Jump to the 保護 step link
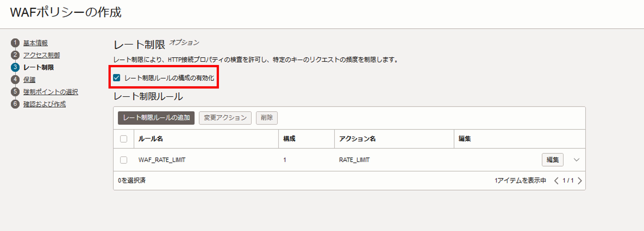 pos(30,80)
